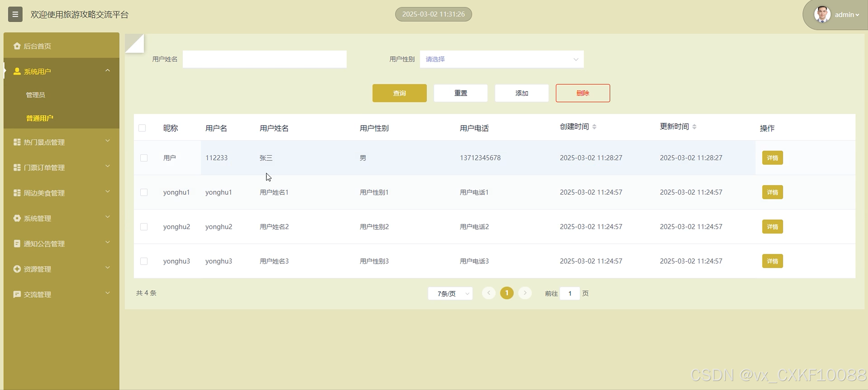868x390 pixels.
Task: Sort by 创建时间 using sort arrows
Action: coord(594,127)
